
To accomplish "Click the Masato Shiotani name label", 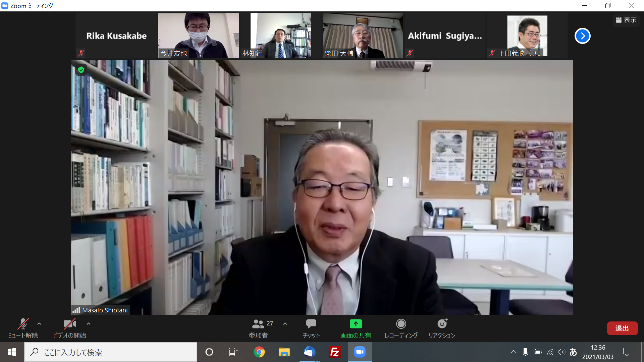I will 105,310.
